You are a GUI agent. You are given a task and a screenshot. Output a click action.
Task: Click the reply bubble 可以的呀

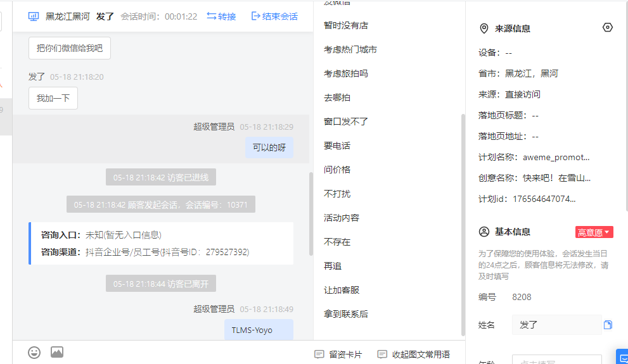pyautogui.click(x=269, y=147)
